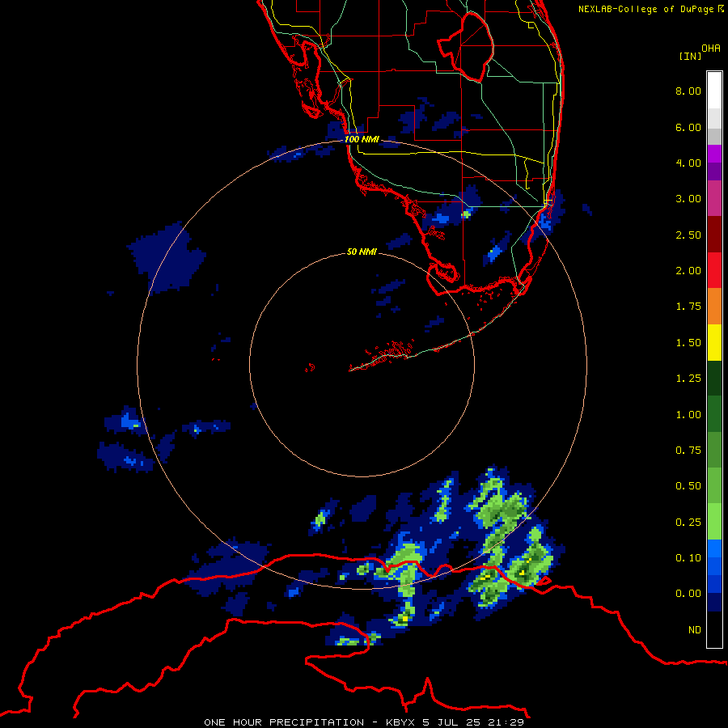Click the One Hour Precipitation KBYX caption

[x=364, y=722]
